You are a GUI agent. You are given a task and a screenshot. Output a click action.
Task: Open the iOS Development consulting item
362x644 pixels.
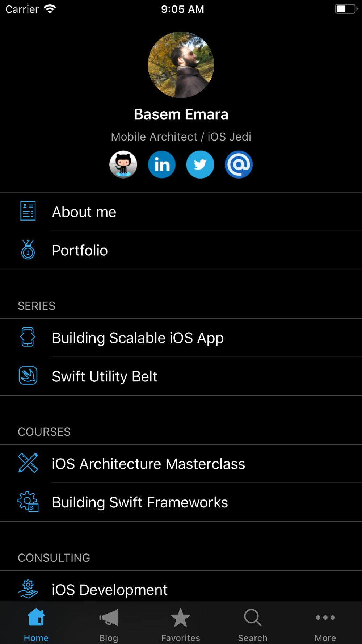click(x=110, y=589)
